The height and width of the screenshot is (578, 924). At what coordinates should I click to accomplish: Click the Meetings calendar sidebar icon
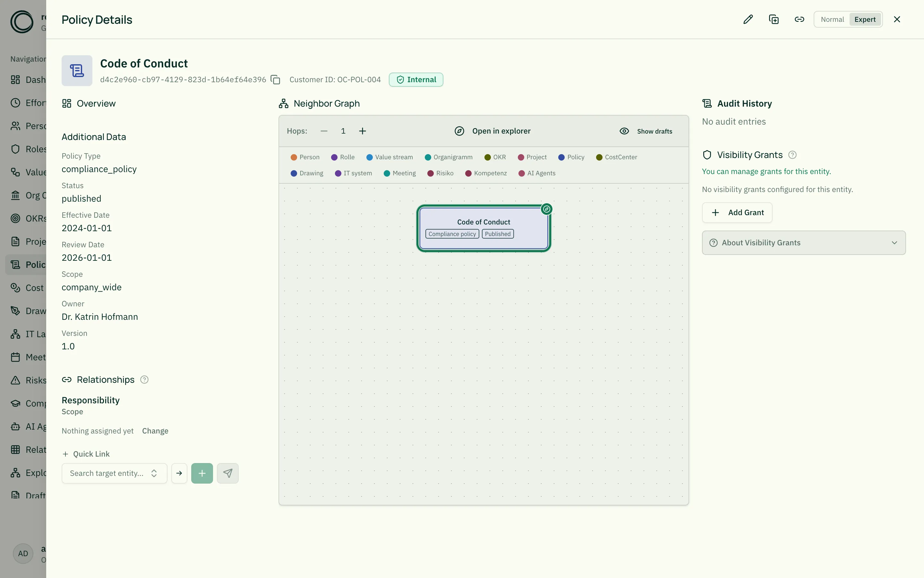15,357
